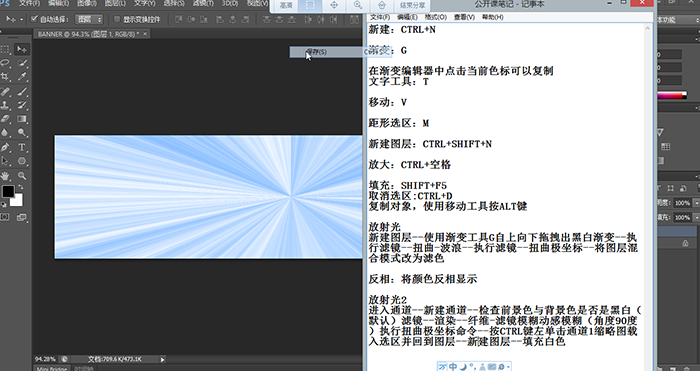Select the Hand tool

click(x=5, y=175)
